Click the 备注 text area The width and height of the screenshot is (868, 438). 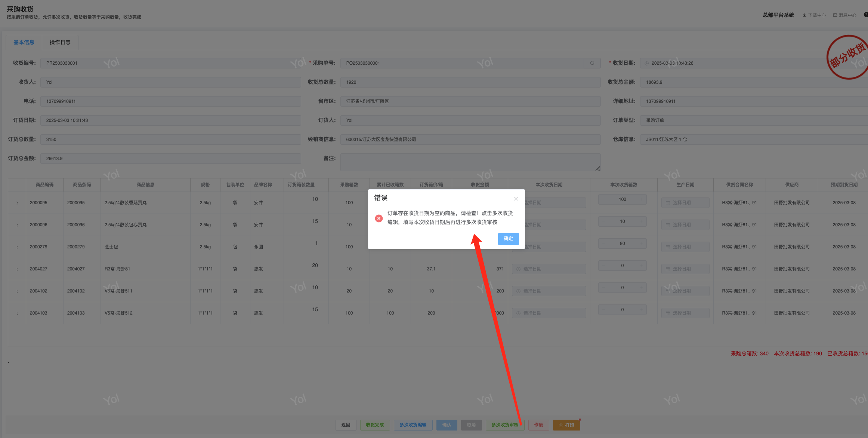pos(470,162)
